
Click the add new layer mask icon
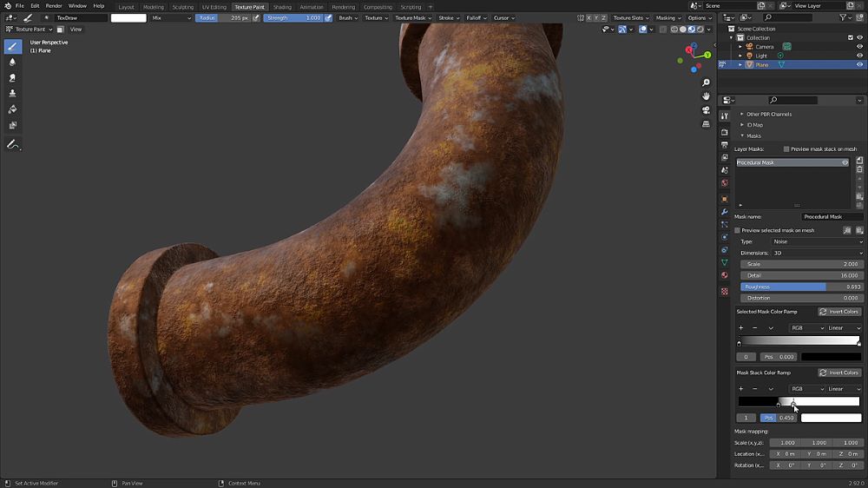click(859, 160)
